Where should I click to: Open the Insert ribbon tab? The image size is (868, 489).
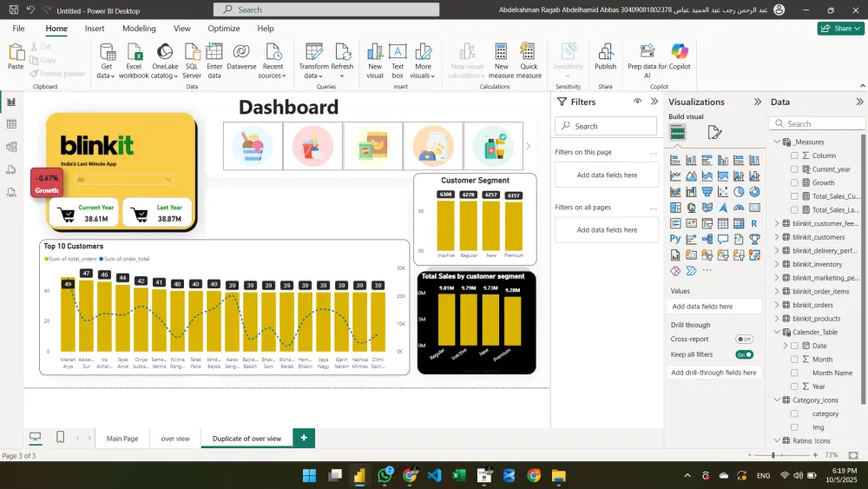[x=95, y=29]
